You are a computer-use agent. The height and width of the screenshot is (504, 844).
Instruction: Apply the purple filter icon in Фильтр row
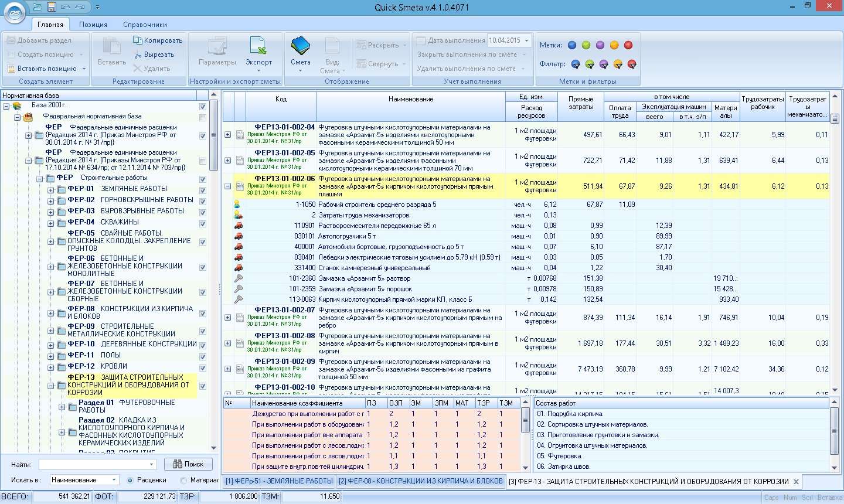(604, 64)
